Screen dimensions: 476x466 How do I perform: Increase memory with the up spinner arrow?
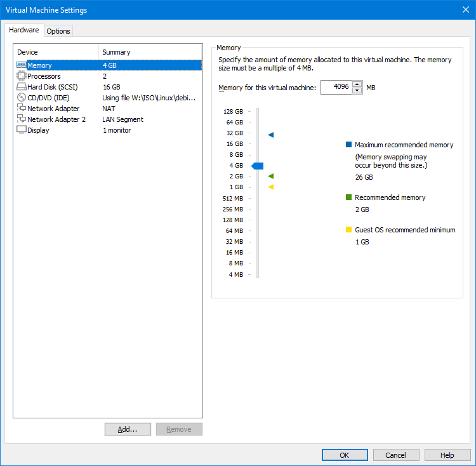coord(357,84)
